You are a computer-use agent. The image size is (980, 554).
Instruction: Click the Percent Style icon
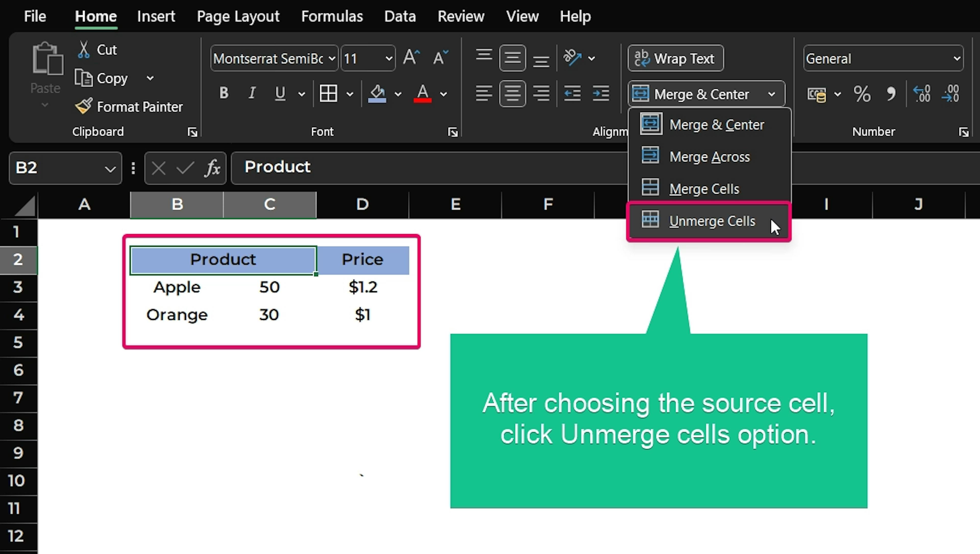click(862, 94)
